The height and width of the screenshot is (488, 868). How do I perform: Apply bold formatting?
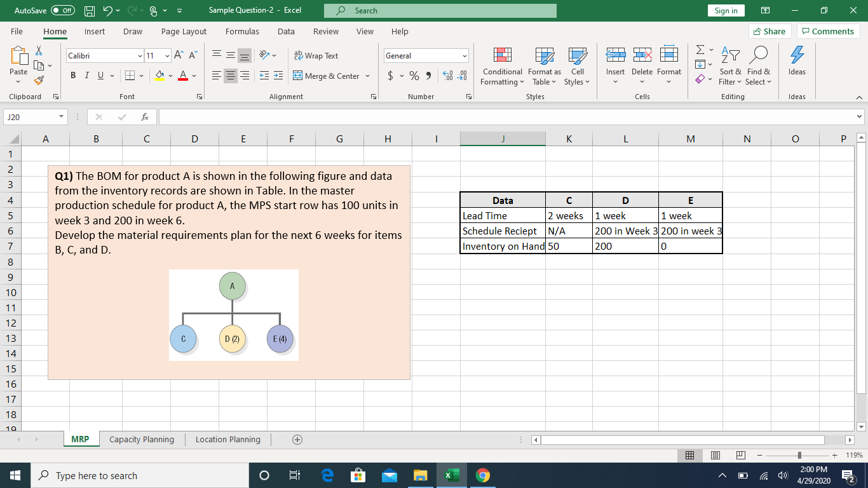pyautogui.click(x=72, y=74)
